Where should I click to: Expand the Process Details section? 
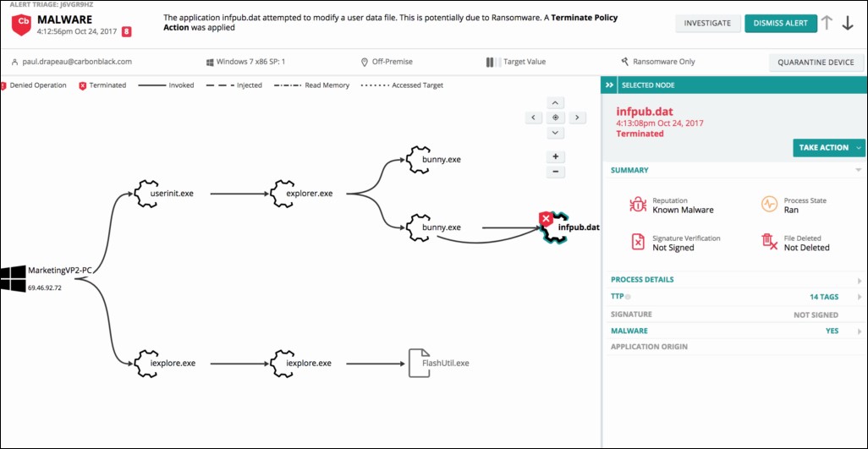pyautogui.click(x=859, y=280)
